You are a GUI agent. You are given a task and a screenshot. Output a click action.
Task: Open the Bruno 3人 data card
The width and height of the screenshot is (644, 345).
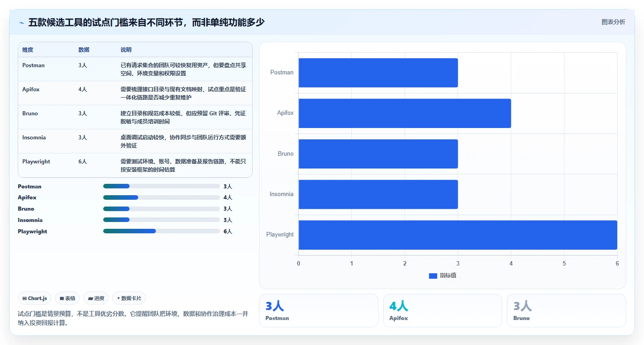(x=566, y=310)
